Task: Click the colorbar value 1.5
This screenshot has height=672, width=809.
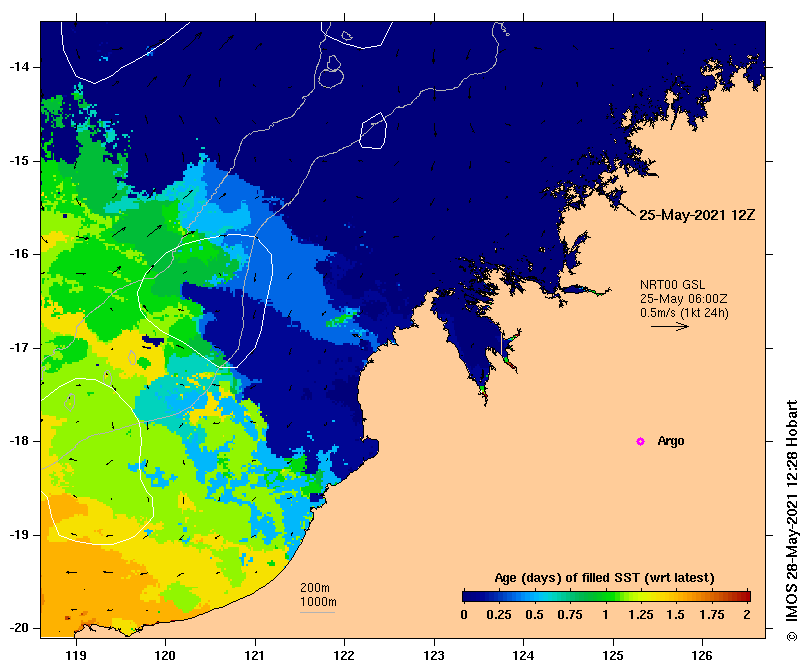Action: tap(675, 615)
